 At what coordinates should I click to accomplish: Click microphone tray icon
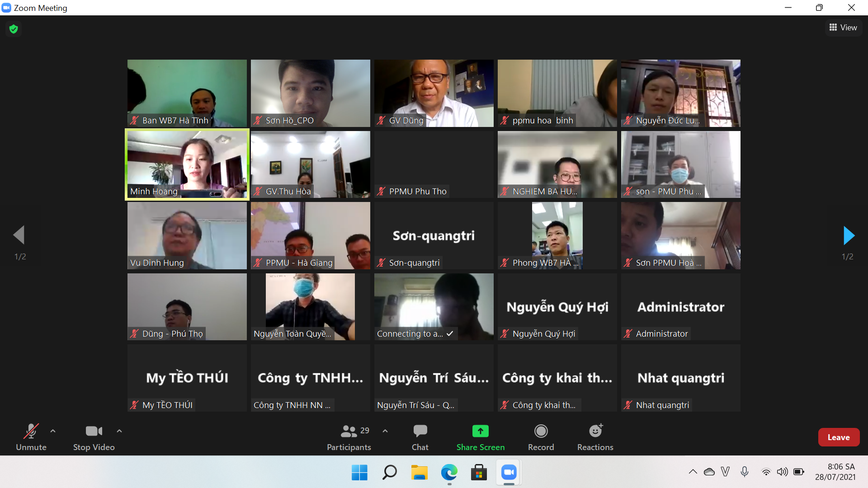pyautogui.click(x=745, y=472)
